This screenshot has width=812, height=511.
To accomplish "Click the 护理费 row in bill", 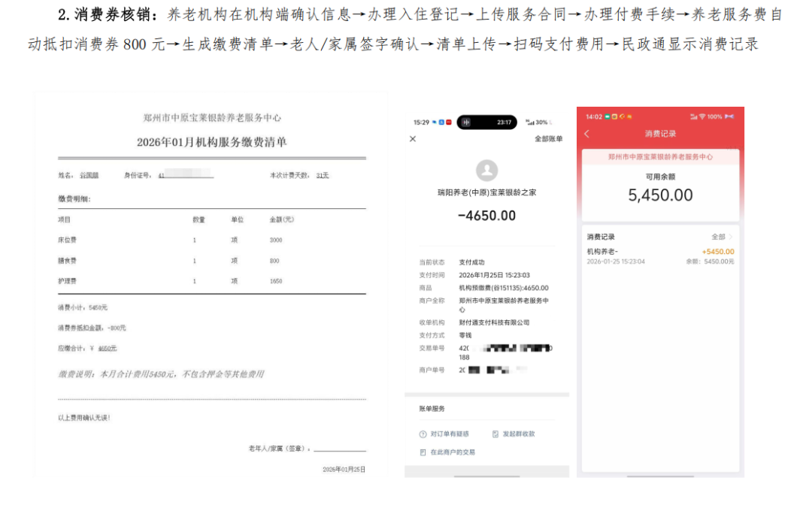I will coord(212,281).
